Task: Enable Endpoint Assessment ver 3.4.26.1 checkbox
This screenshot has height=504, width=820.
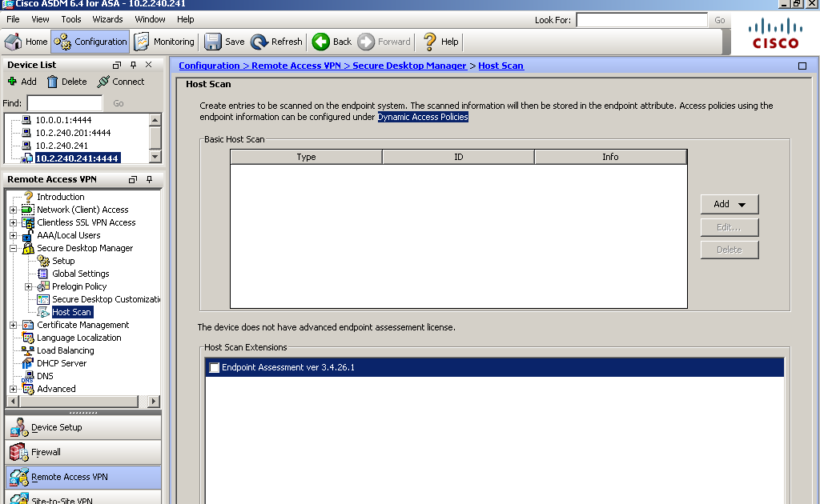Action: coord(215,368)
